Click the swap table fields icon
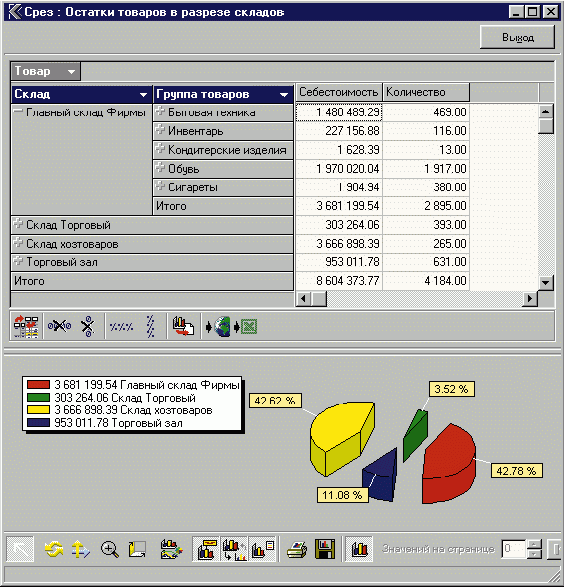This screenshot has width=564, height=587. tap(26, 326)
